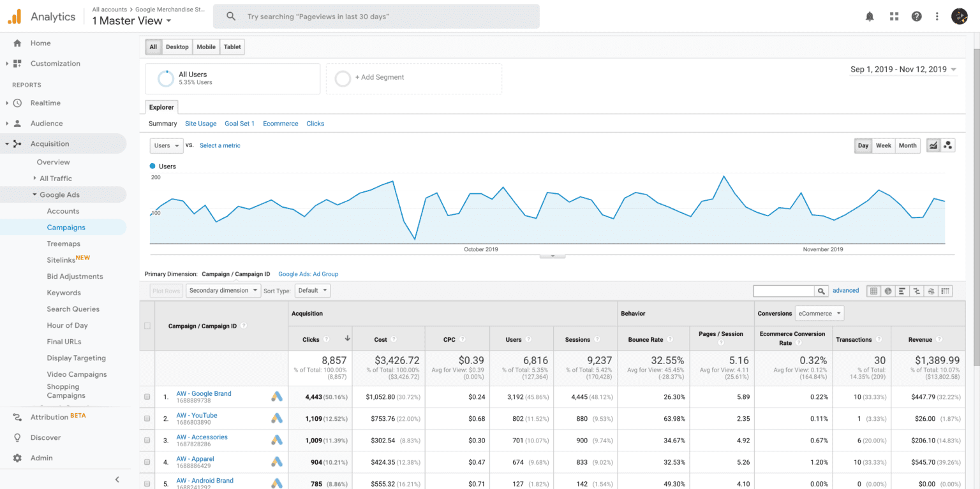Click the Analytics logo
Viewport: 980px width, 489px height.
click(15, 17)
